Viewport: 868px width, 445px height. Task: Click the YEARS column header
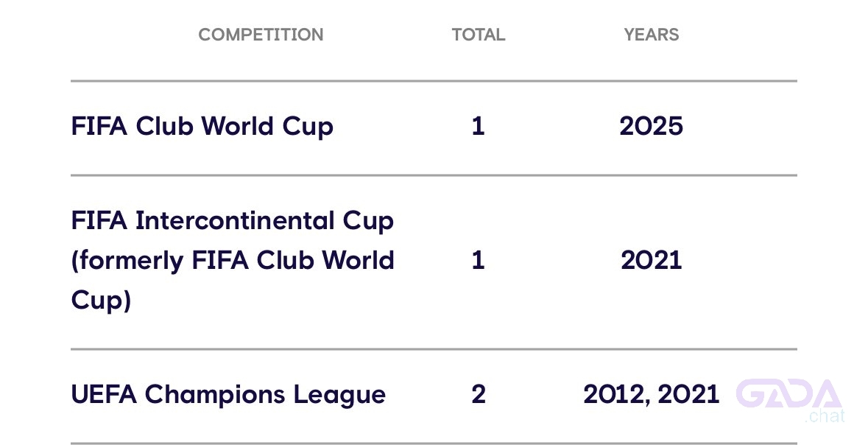tap(651, 35)
